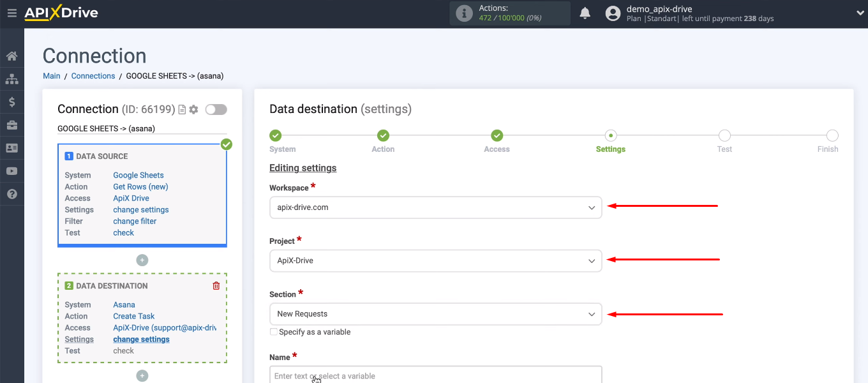Click DATA SOURCE block title

(102, 156)
